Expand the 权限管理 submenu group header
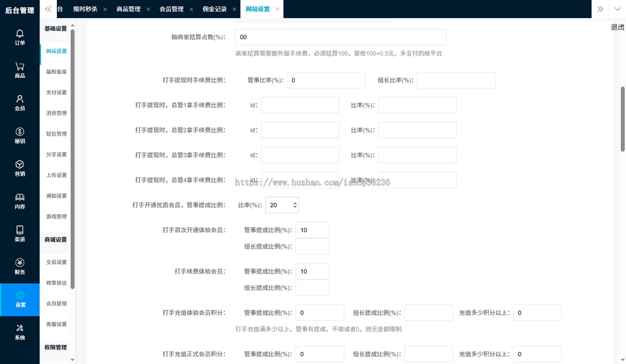The width and height of the screenshot is (626, 364). pos(55,347)
